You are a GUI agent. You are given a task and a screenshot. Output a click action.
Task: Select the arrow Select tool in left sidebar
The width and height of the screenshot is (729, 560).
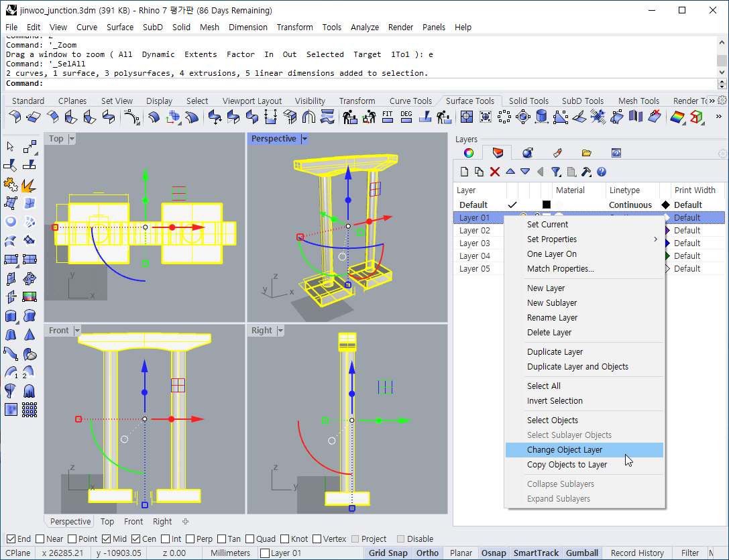tap(10, 147)
